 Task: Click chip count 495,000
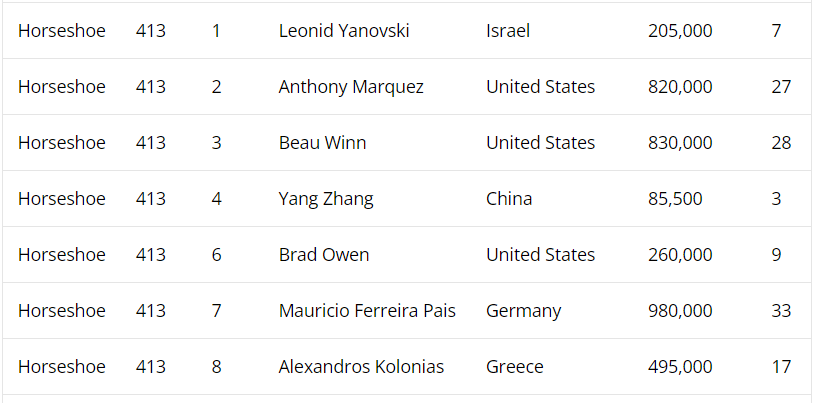click(x=680, y=367)
